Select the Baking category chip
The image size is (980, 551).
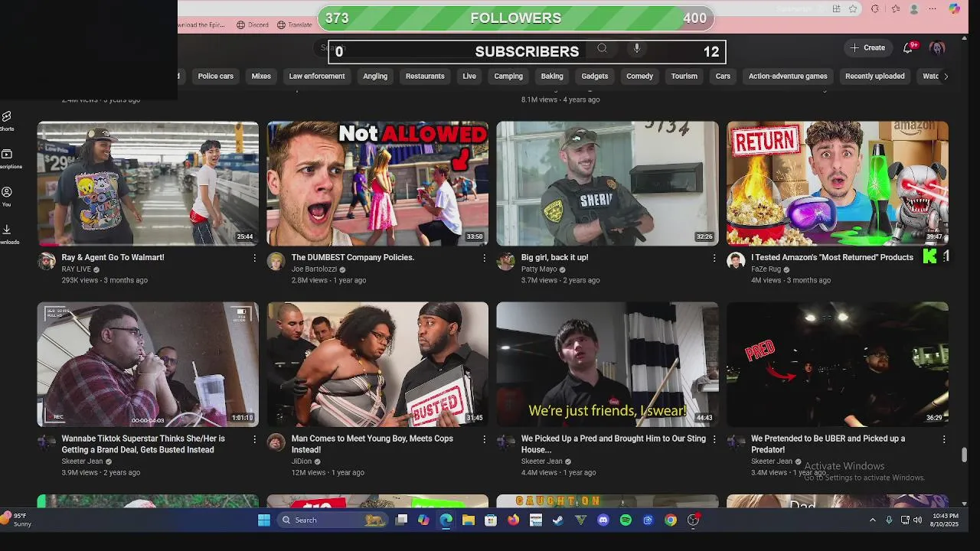[552, 77]
